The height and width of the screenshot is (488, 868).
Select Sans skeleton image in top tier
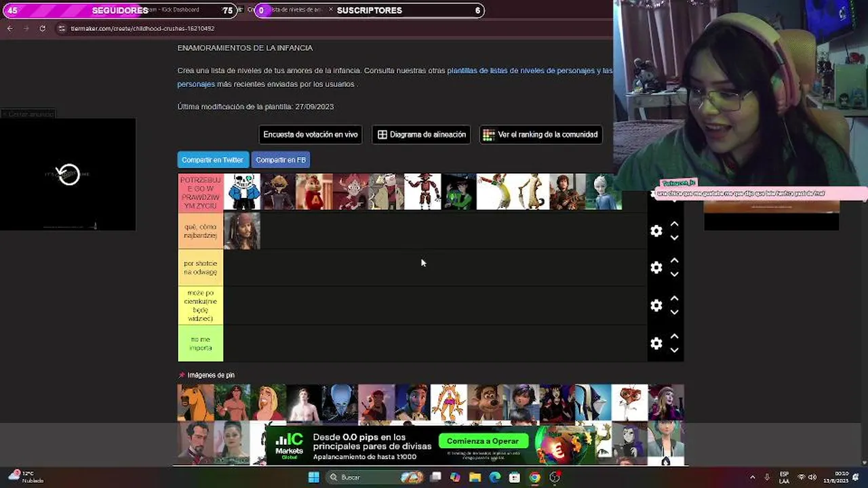click(242, 192)
